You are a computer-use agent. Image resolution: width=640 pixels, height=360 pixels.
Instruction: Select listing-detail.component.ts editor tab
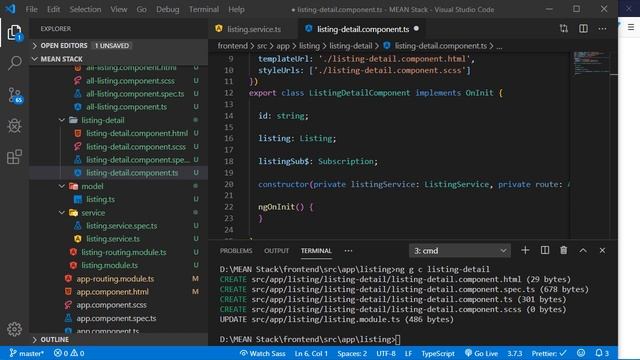362,29
